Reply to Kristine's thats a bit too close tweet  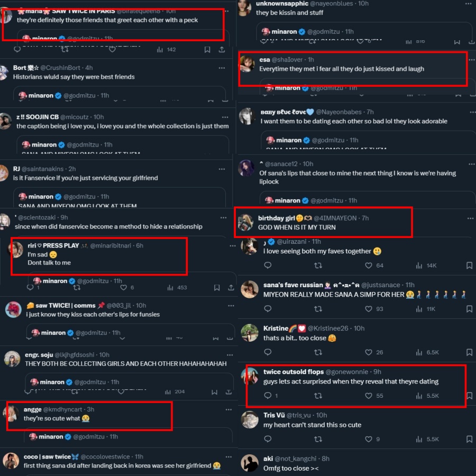(268, 352)
